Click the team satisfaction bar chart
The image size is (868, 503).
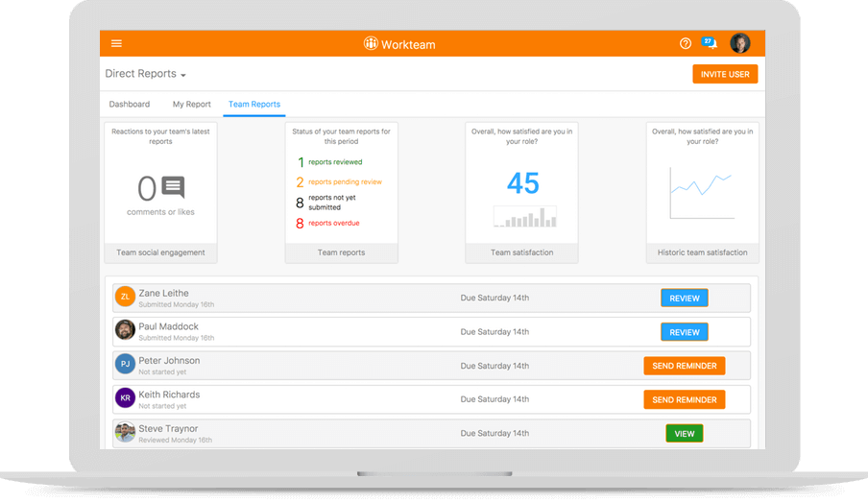point(525,217)
